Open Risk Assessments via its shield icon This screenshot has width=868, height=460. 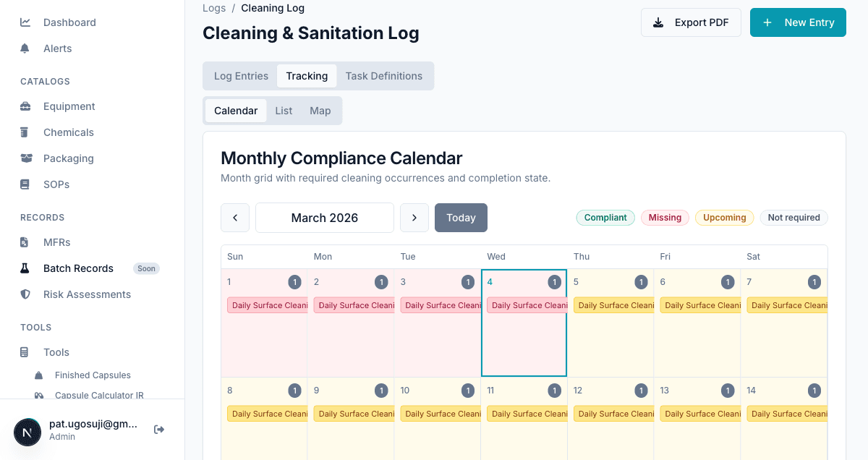click(26, 294)
